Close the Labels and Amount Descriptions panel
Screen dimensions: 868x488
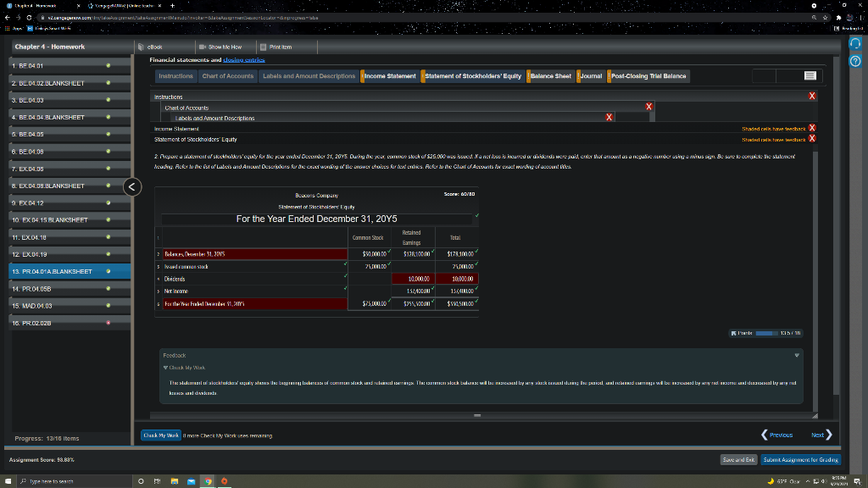tap(609, 117)
